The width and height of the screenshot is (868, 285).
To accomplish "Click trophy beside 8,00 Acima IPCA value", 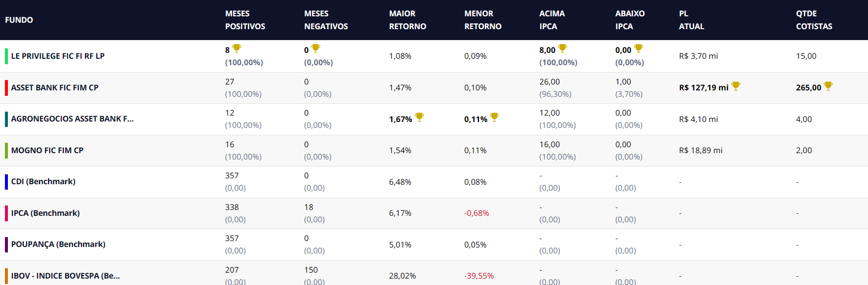I will click(x=562, y=48).
